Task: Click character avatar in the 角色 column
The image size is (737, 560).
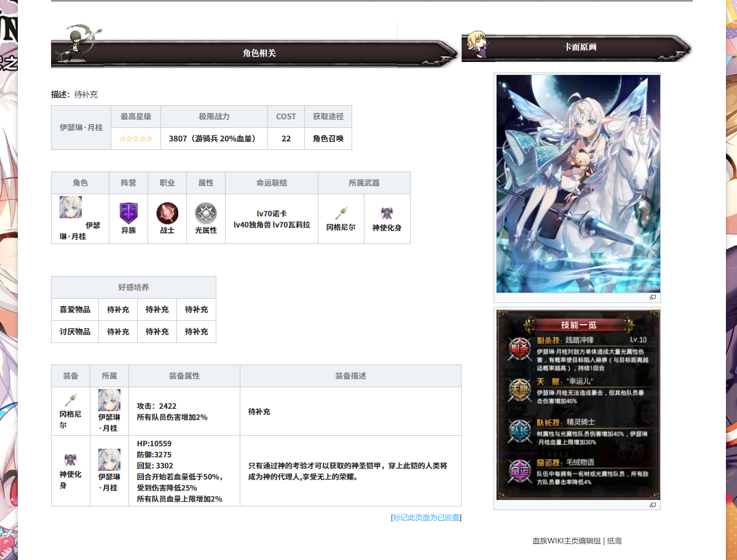Action: point(71,207)
